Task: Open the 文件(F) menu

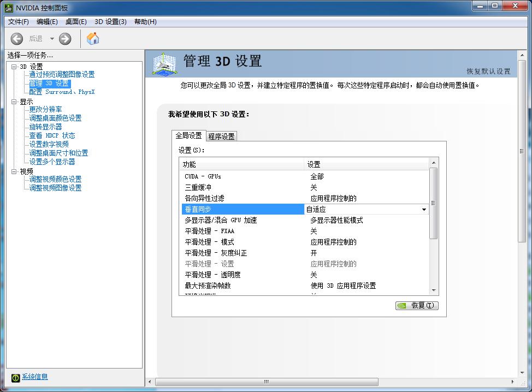Action: pos(19,22)
